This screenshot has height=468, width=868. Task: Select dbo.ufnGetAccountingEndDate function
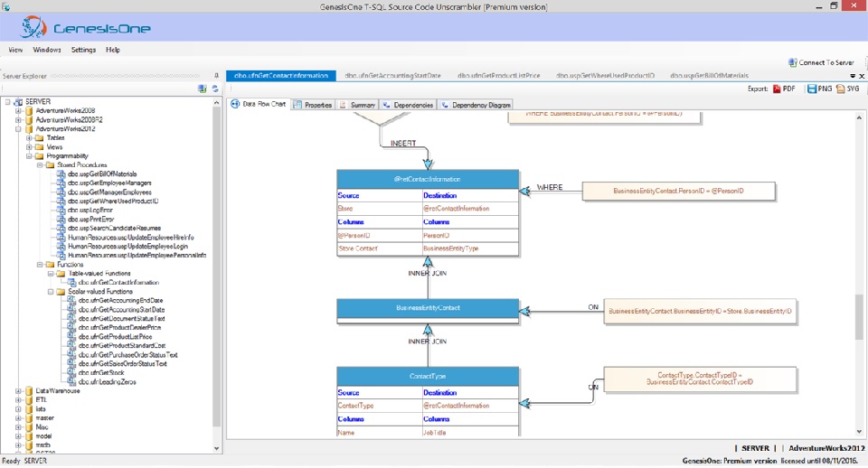click(120, 300)
